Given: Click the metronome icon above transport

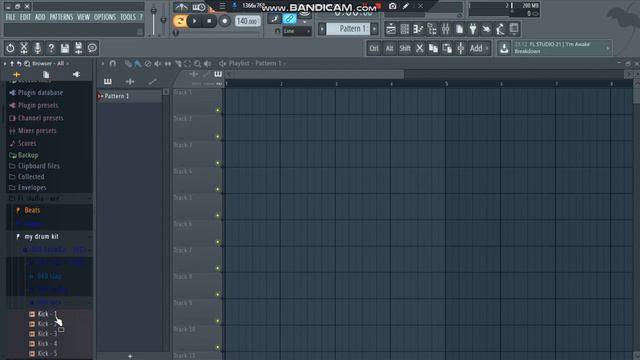Looking at the screenshot, I should pyautogui.click(x=181, y=7).
